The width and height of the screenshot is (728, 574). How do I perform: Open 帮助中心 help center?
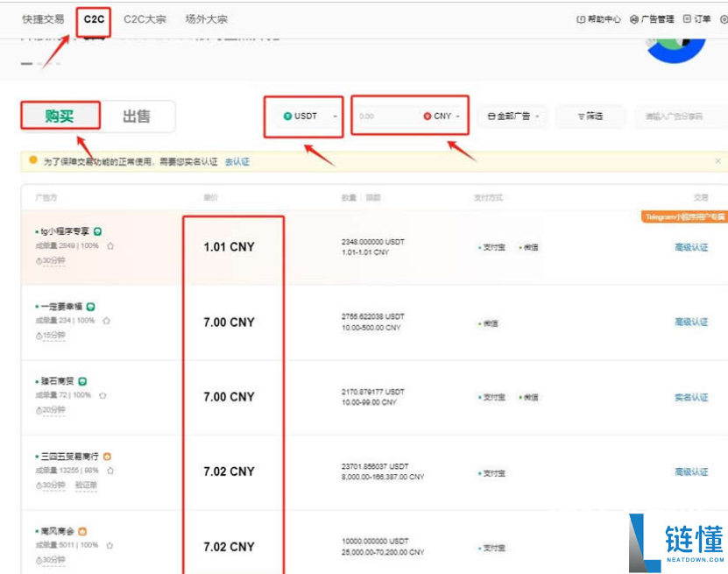598,19
